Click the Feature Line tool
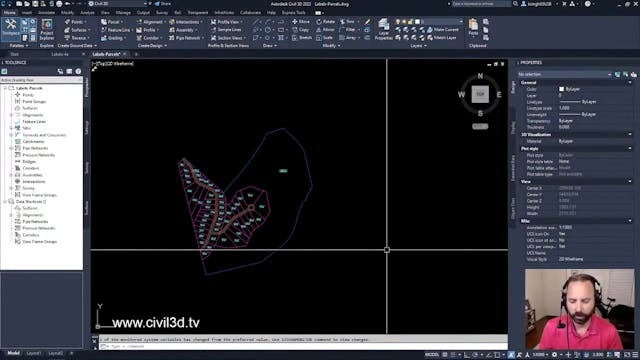 pos(116,30)
